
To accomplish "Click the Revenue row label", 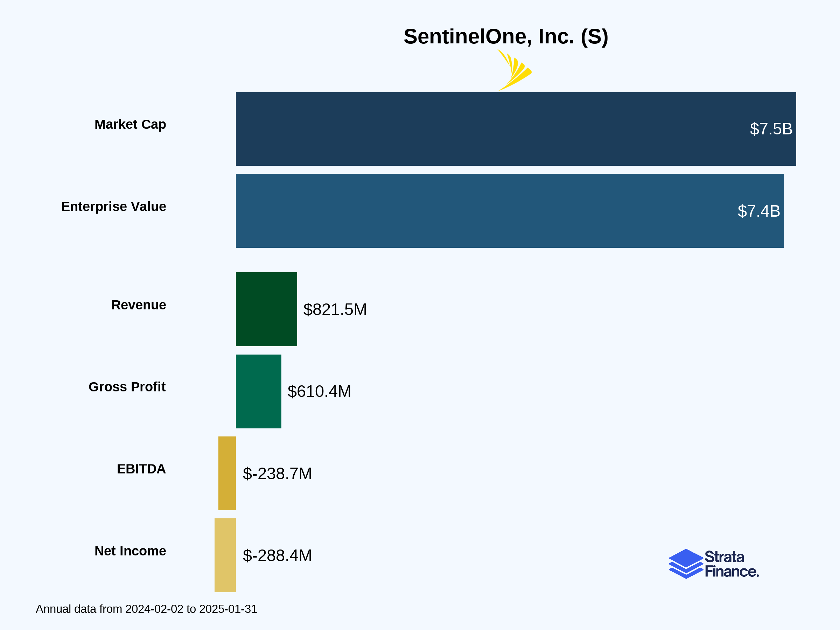I will tap(139, 305).
